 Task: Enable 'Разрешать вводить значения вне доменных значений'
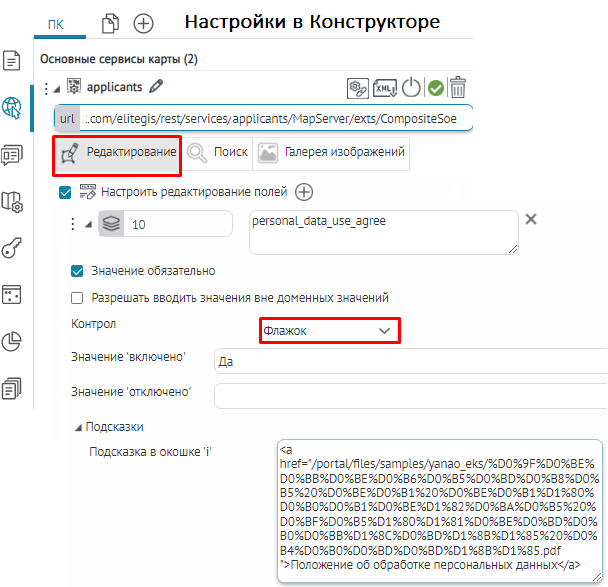point(77,297)
